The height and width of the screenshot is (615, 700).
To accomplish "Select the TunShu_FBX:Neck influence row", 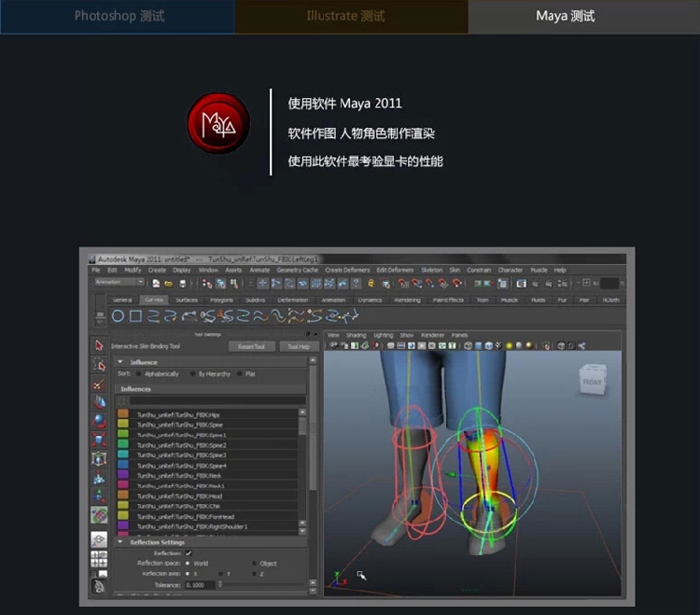I will (x=207, y=475).
